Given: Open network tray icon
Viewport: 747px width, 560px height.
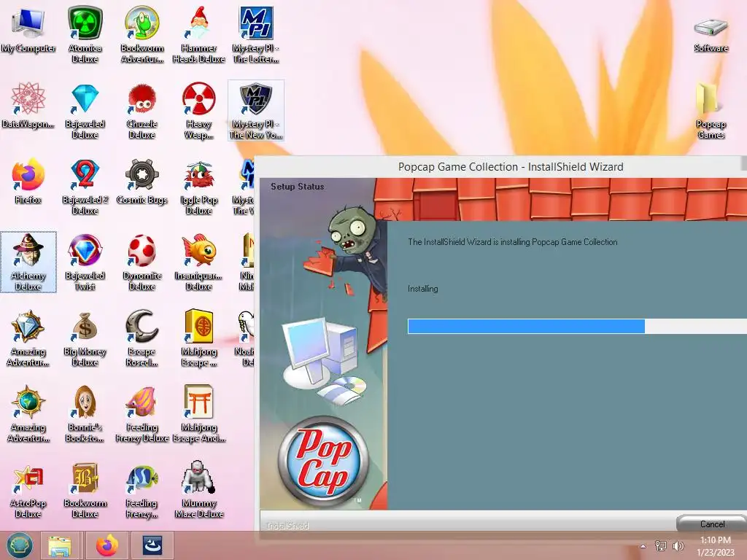Looking at the screenshot, I should click(x=660, y=545).
